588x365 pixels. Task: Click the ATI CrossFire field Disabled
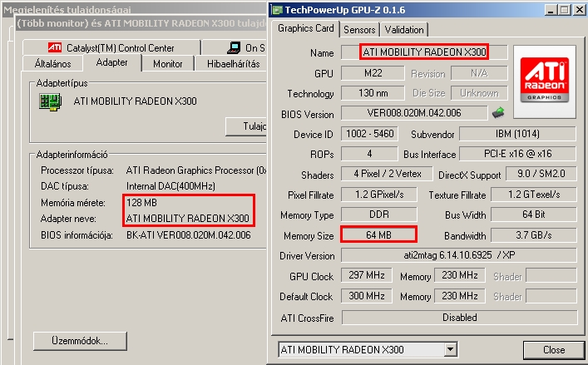tap(459, 318)
